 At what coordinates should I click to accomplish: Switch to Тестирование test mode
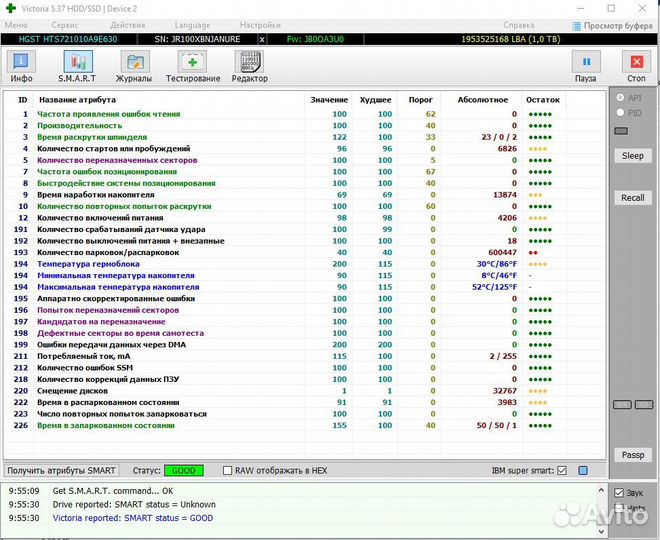tap(193, 66)
